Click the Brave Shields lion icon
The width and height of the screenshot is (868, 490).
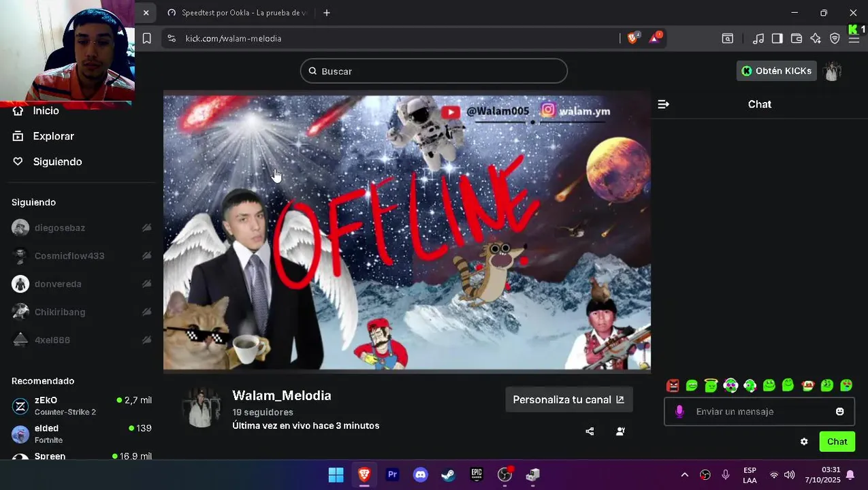pyautogui.click(x=633, y=38)
